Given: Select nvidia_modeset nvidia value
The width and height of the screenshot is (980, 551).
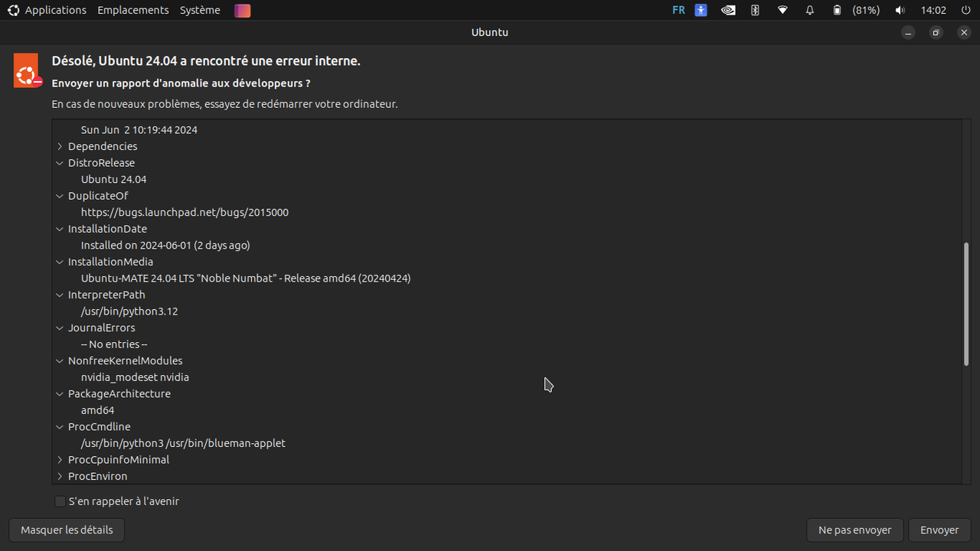Looking at the screenshot, I should [135, 377].
